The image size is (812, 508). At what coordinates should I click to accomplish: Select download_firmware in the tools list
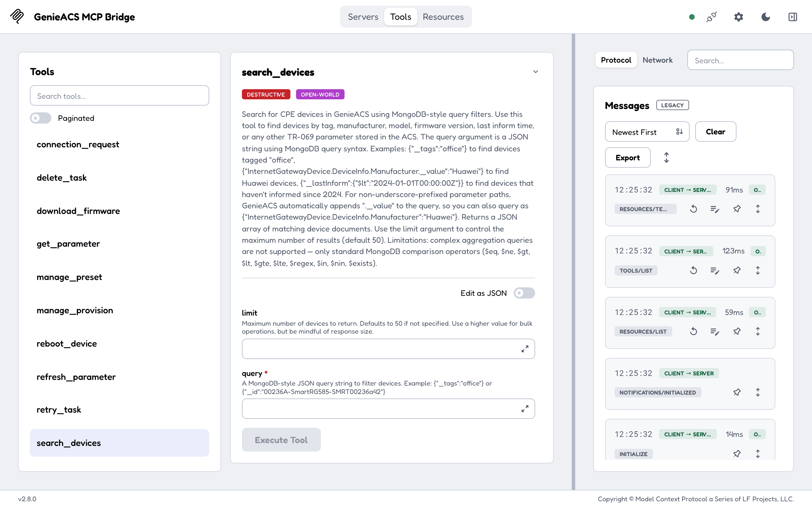(x=119, y=211)
